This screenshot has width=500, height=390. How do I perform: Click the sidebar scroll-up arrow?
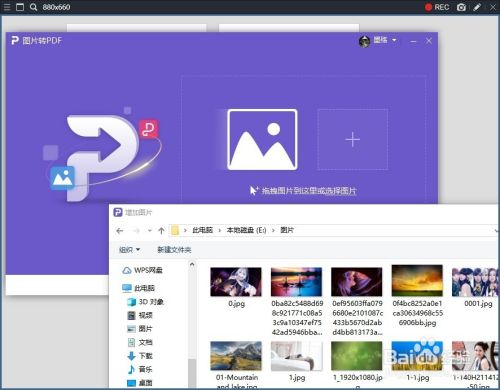(x=192, y=264)
